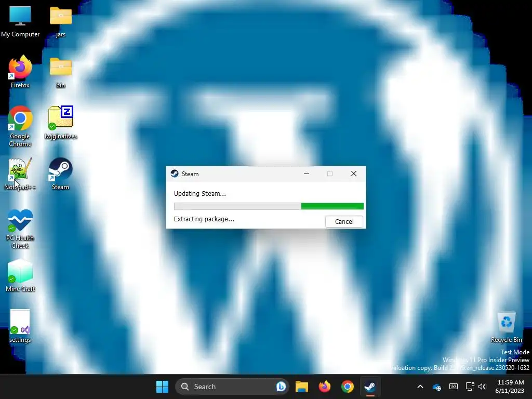Click the 'Extracting package...' text
The width and height of the screenshot is (532, 399).
point(204,219)
